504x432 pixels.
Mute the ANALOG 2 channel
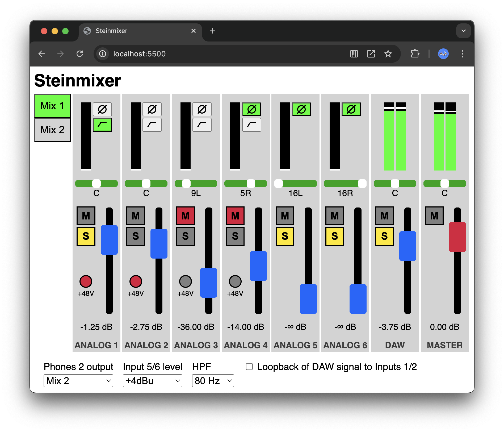tap(136, 216)
